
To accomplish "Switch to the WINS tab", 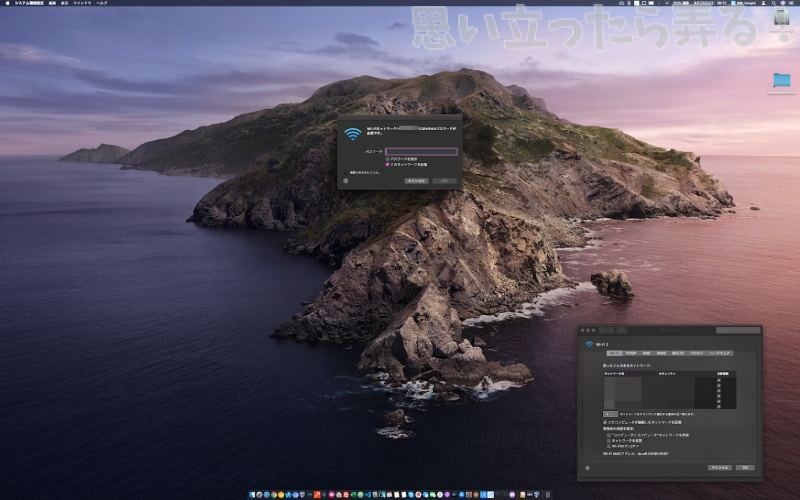I will pyautogui.click(x=662, y=353).
